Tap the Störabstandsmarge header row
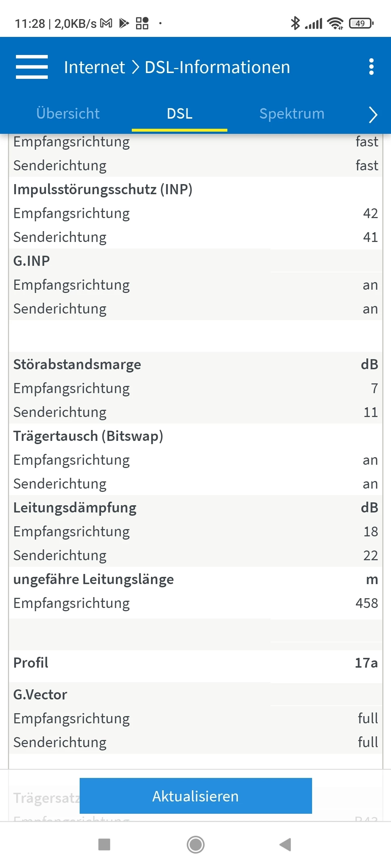This screenshot has height=868, width=391. (195, 364)
